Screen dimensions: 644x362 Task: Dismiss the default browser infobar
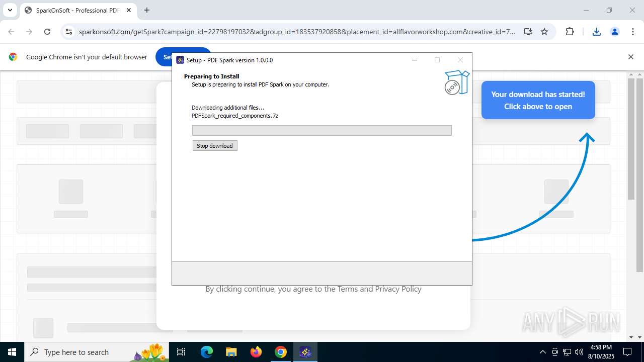[631, 57]
